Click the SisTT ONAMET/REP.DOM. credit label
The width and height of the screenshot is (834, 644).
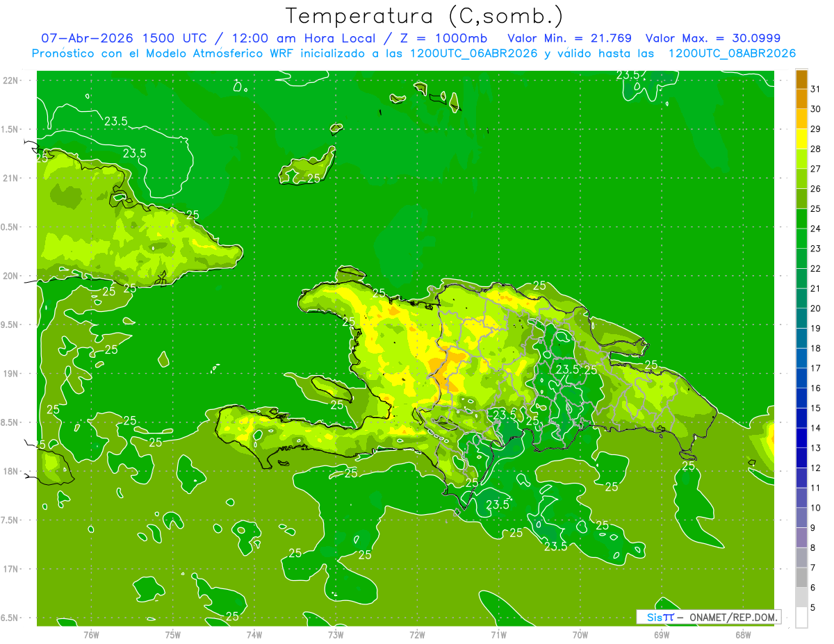pos(708,617)
